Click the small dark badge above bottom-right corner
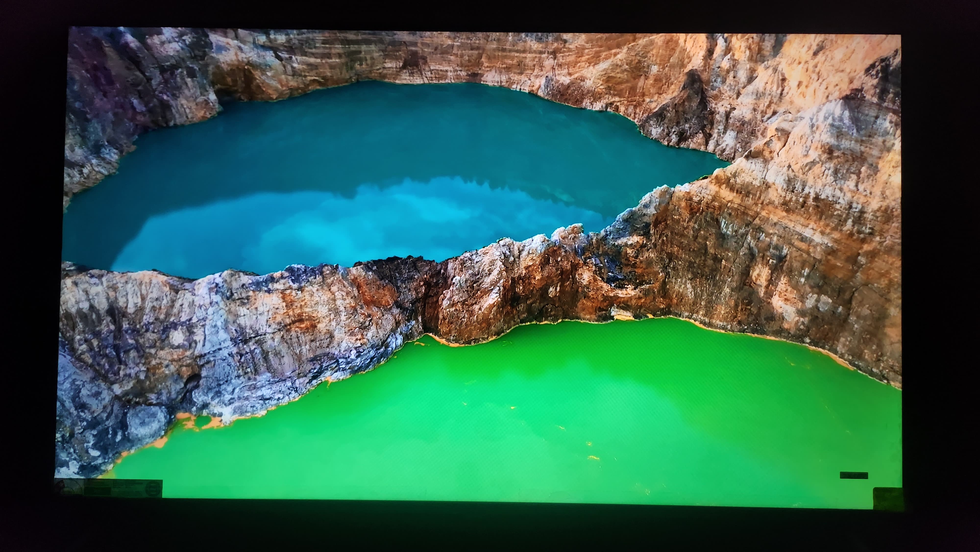The height and width of the screenshot is (552, 980). [854, 475]
